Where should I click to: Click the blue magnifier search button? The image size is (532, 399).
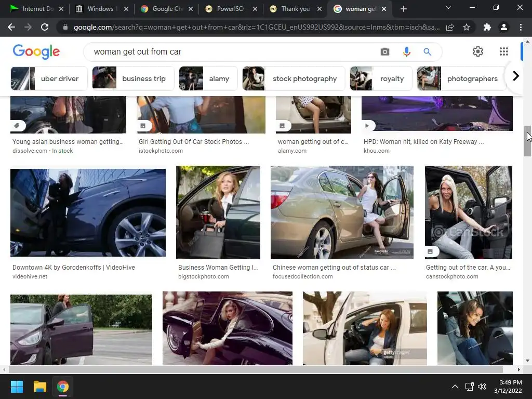coord(427,51)
